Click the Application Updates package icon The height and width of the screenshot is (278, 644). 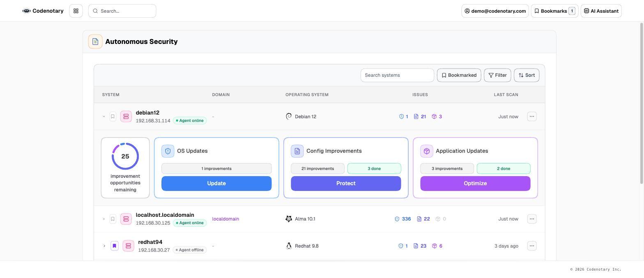click(x=427, y=151)
